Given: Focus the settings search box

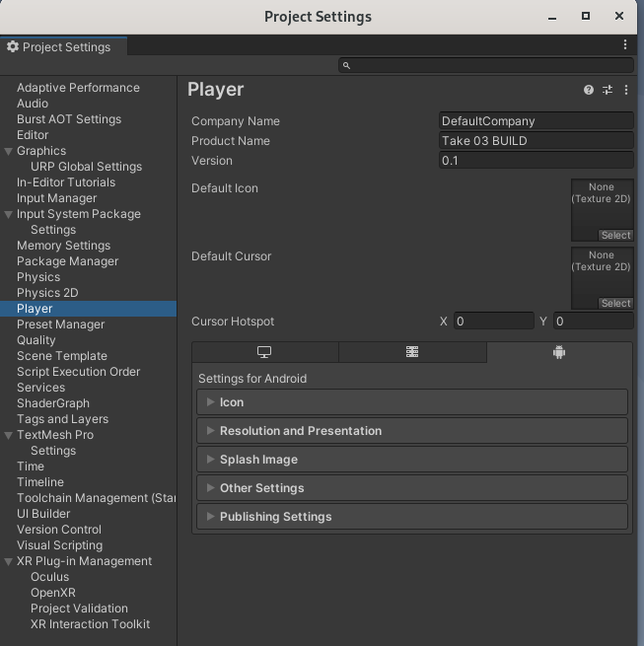Looking at the screenshot, I should 486,65.
